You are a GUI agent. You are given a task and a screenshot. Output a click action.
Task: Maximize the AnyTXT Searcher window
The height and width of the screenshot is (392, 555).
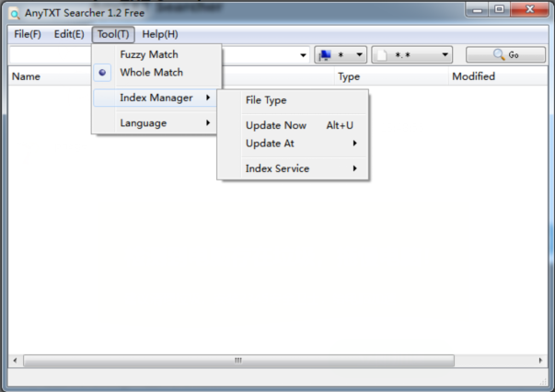[x=500, y=9]
